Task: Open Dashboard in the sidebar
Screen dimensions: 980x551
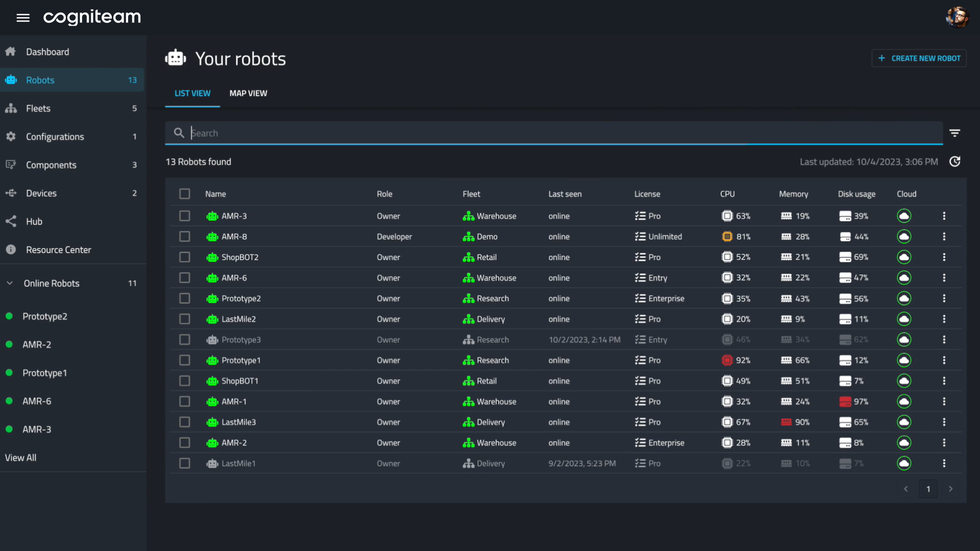Action: click(x=73, y=52)
